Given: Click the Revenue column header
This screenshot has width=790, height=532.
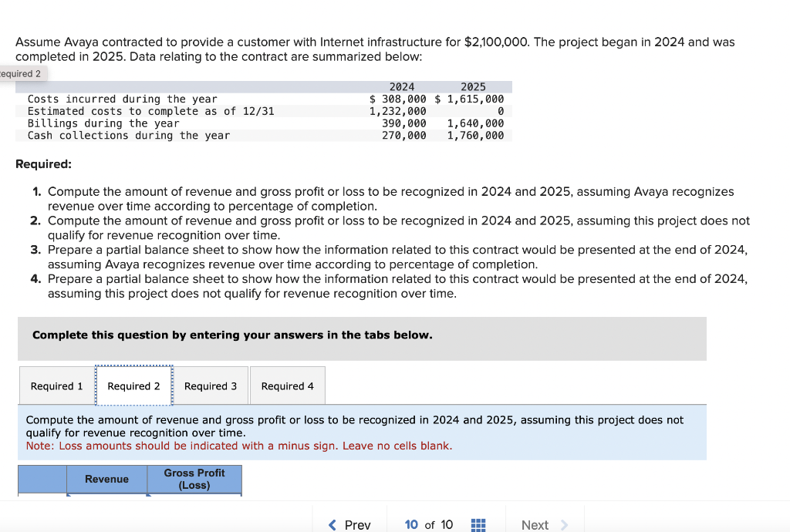Looking at the screenshot, I should (106, 479).
